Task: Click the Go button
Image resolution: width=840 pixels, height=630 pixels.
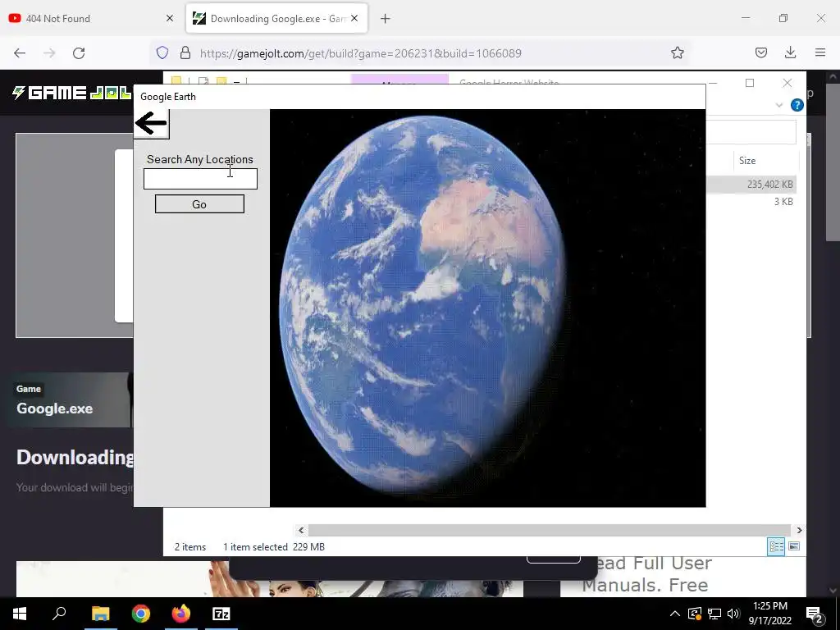Action: (x=199, y=204)
